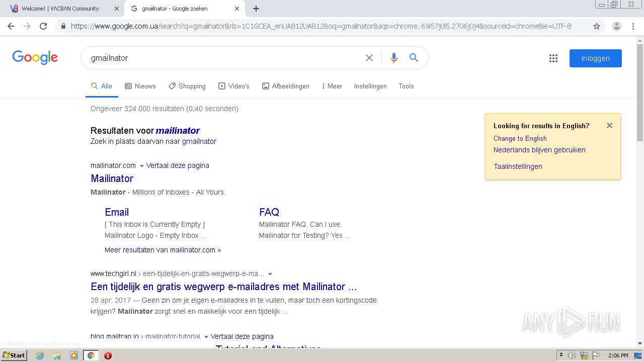The height and width of the screenshot is (362, 644).
Task: Launch Internet Explorer from taskbar
Action: point(40,355)
